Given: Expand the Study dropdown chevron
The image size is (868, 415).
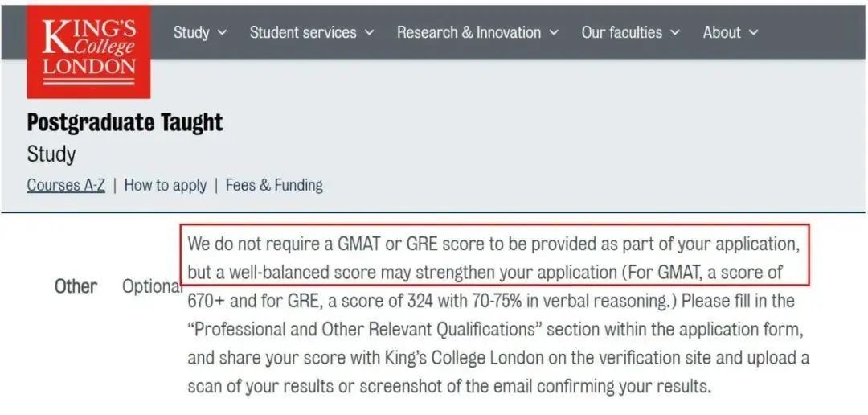Looking at the screenshot, I should (x=222, y=33).
